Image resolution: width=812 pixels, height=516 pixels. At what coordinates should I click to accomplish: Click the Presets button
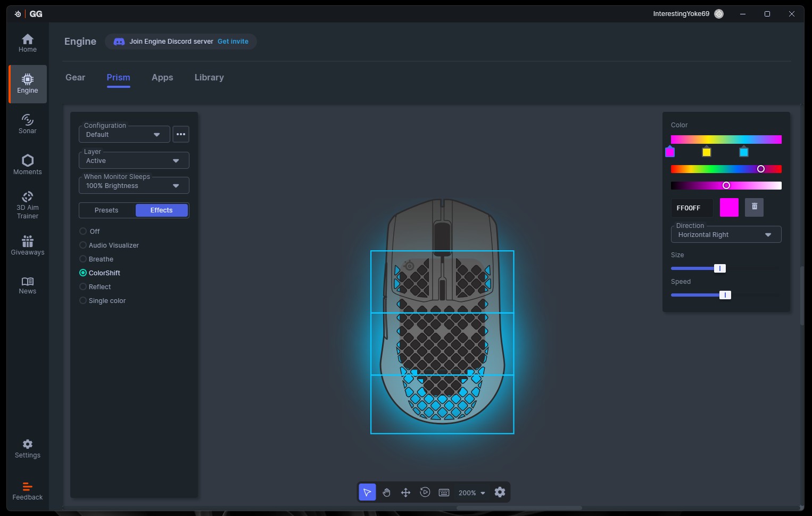click(106, 210)
